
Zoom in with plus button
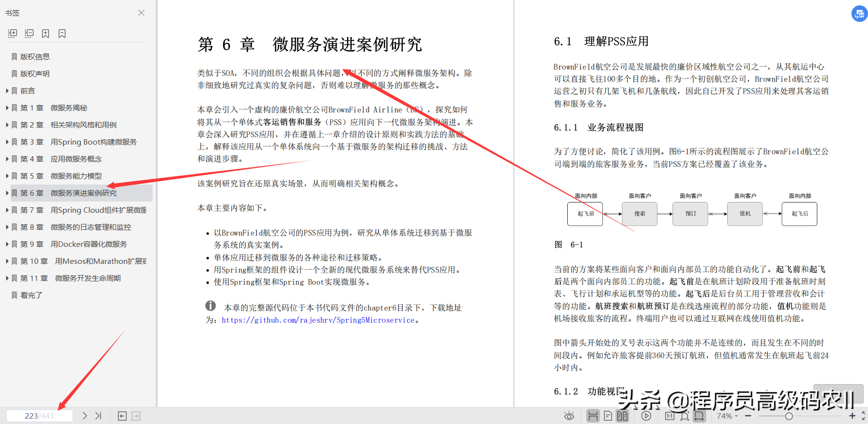852,416
